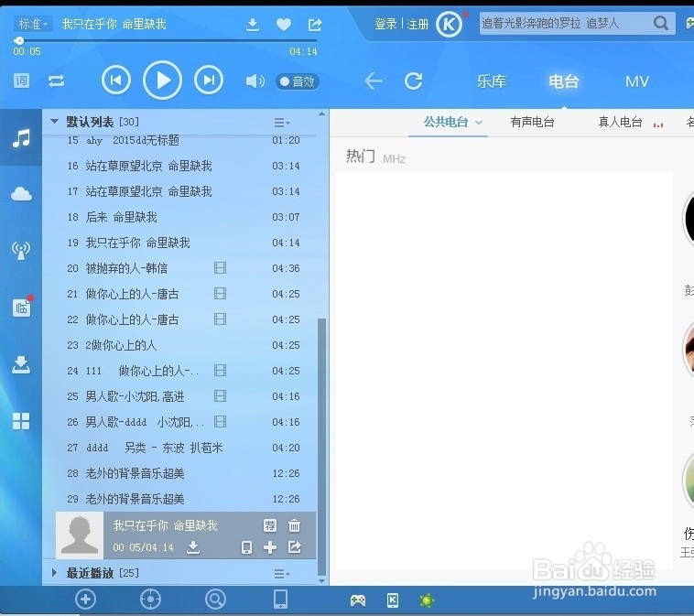The image size is (694, 616).
Task: Open the games controller icon
Action: (358, 600)
